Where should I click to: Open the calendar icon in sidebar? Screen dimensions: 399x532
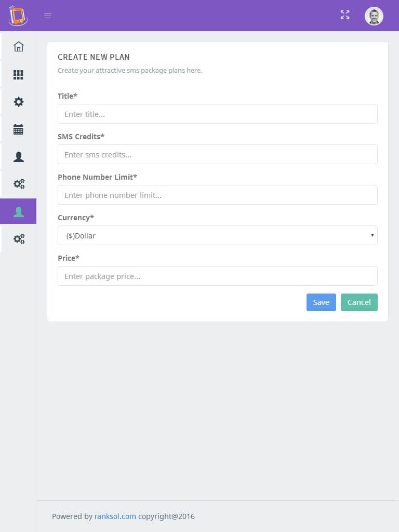(19, 129)
